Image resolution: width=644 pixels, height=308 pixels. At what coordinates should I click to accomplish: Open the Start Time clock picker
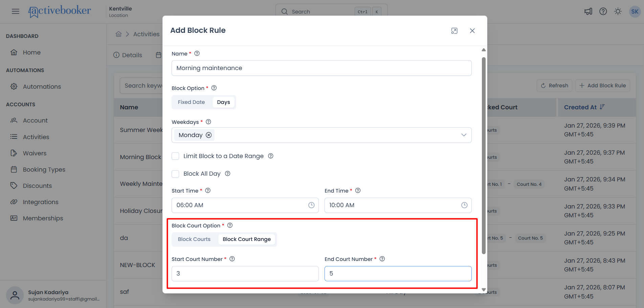311,205
